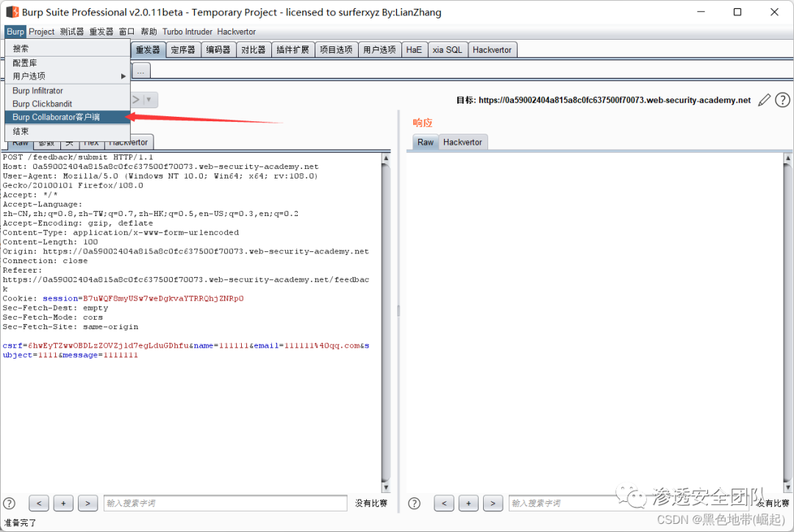
Task: Open the 配置库 menu entry
Action: tap(68, 62)
